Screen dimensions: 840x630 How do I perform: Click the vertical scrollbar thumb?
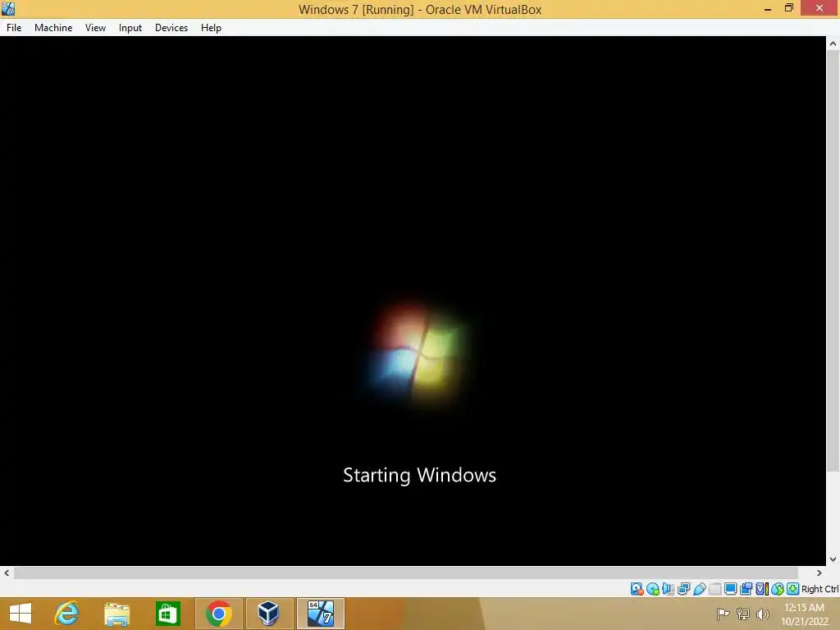pos(833,262)
